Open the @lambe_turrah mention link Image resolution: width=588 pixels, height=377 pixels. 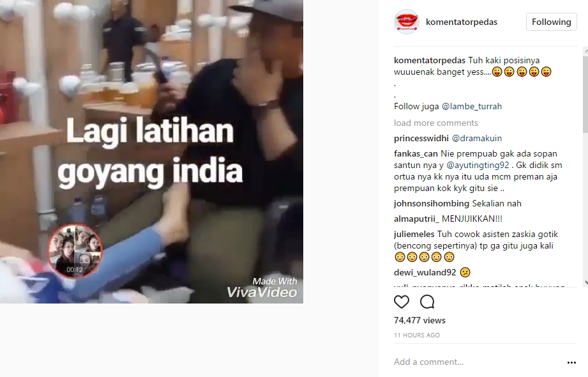tap(472, 106)
